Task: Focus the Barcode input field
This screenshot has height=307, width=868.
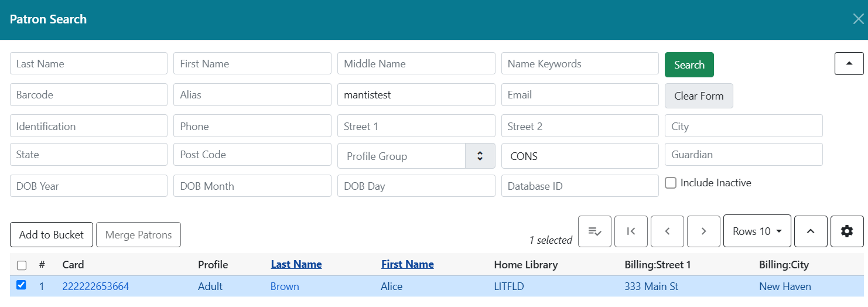Action: [88, 95]
